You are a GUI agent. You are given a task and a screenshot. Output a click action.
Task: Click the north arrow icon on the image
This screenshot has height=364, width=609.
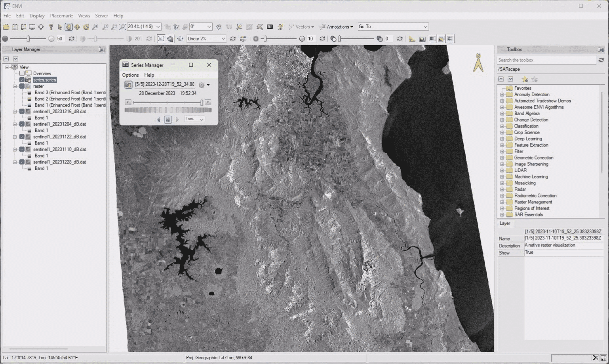point(478,63)
